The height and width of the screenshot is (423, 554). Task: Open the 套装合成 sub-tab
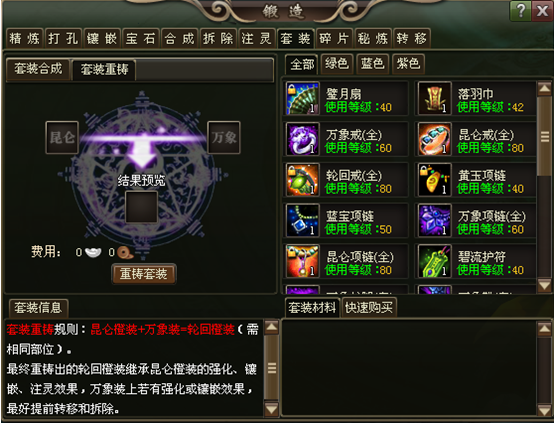[x=38, y=69]
